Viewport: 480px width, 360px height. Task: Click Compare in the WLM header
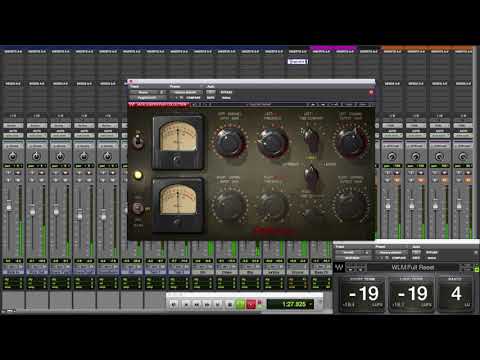(399, 258)
